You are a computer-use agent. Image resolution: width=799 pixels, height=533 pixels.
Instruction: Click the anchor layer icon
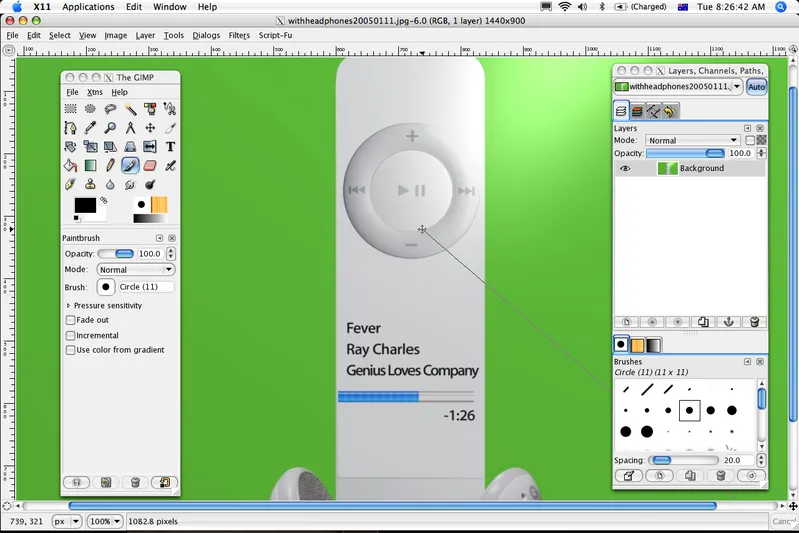[x=729, y=322]
